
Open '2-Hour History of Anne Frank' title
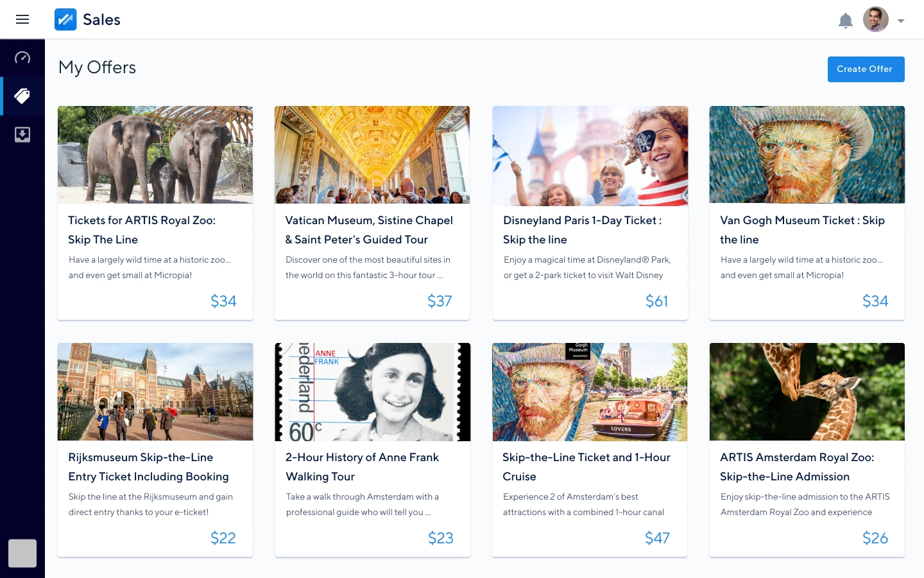[362, 467]
